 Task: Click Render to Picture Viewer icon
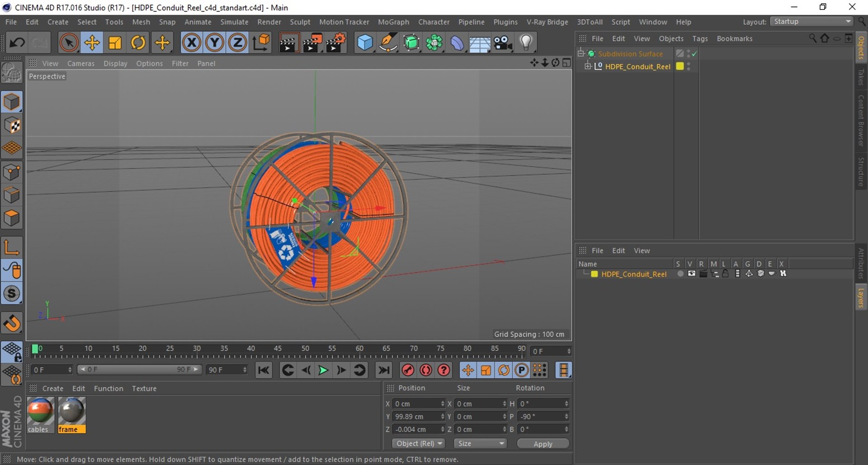[312, 43]
